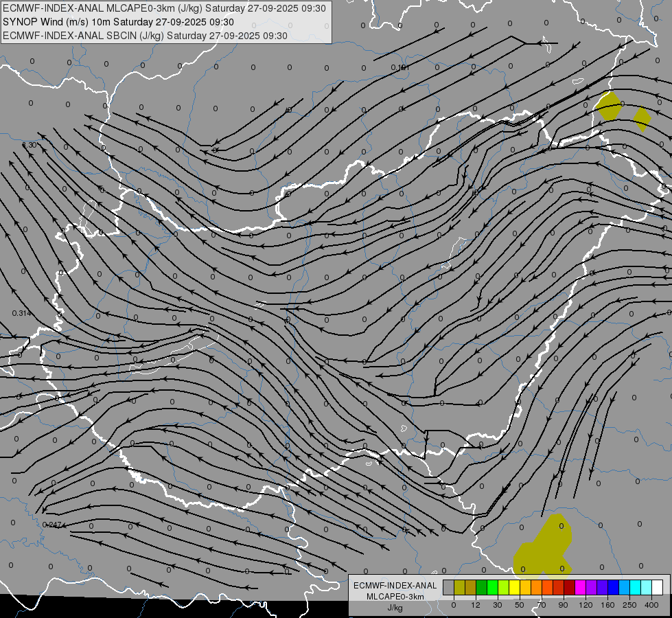Click the legend scale value 70

pyautogui.click(x=542, y=605)
